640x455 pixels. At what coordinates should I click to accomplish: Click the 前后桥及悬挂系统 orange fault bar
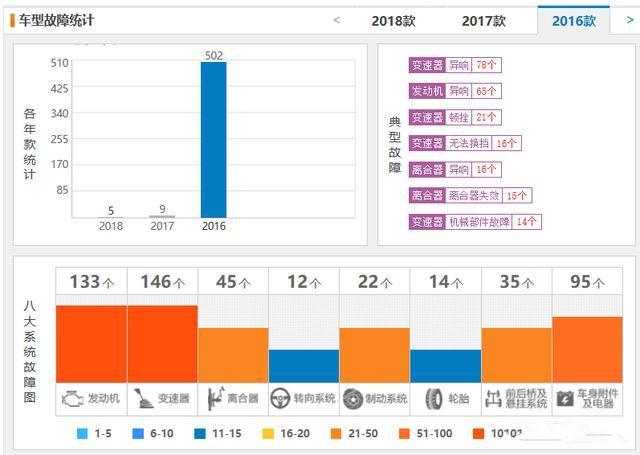tap(517, 355)
